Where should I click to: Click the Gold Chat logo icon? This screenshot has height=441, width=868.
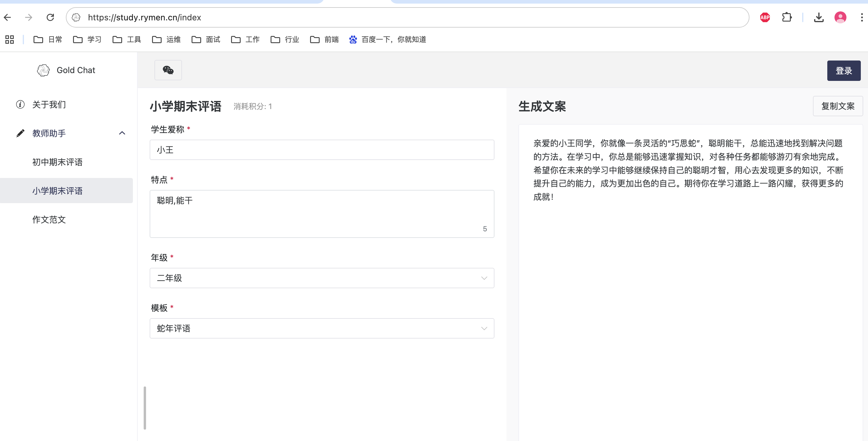43,70
